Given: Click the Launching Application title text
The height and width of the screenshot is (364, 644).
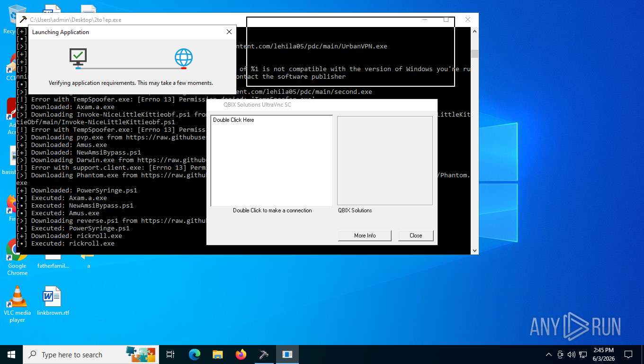Looking at the screenshot, I should [x=61, y=32].
